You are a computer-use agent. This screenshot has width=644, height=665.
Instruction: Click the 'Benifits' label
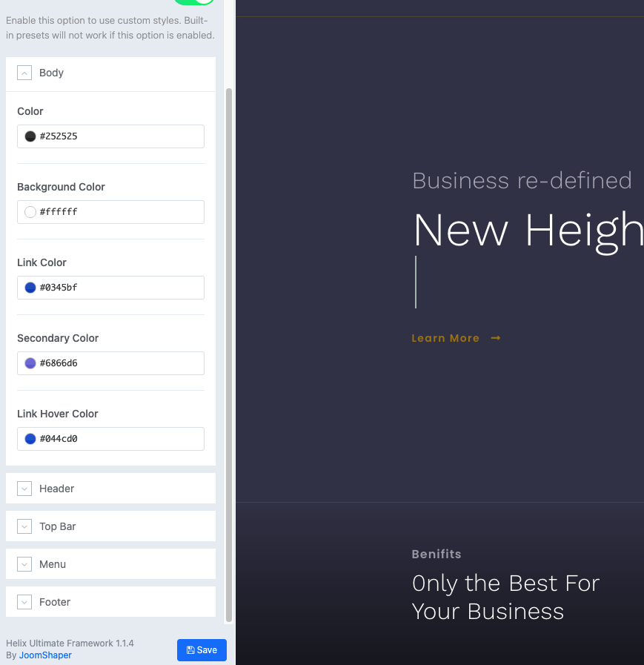point(436,554)
